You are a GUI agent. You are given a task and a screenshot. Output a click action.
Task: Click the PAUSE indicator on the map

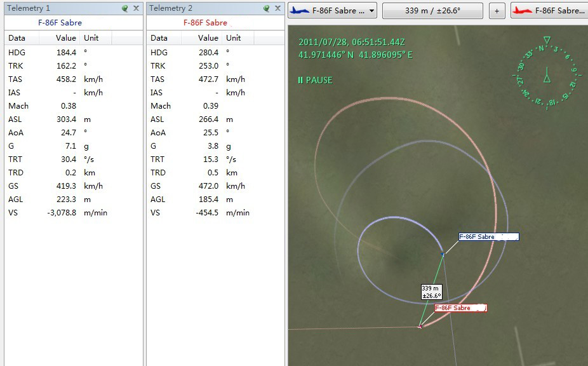[315, 80]
